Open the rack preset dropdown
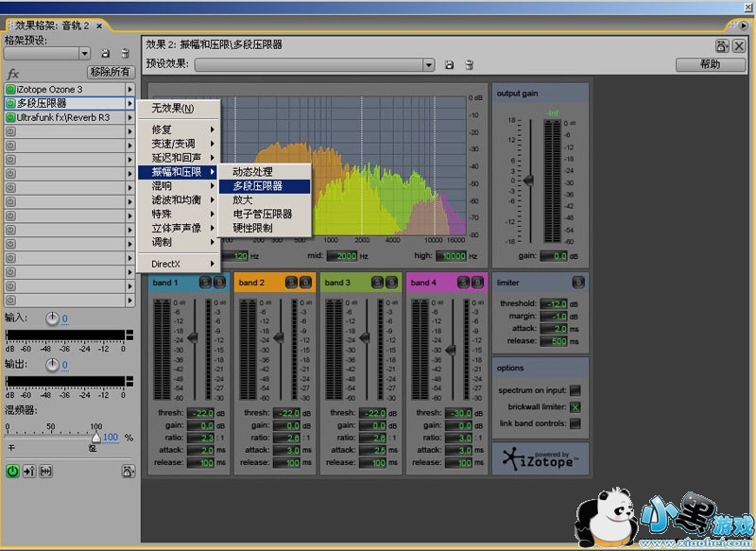756x551 pixels. [85, 54]
